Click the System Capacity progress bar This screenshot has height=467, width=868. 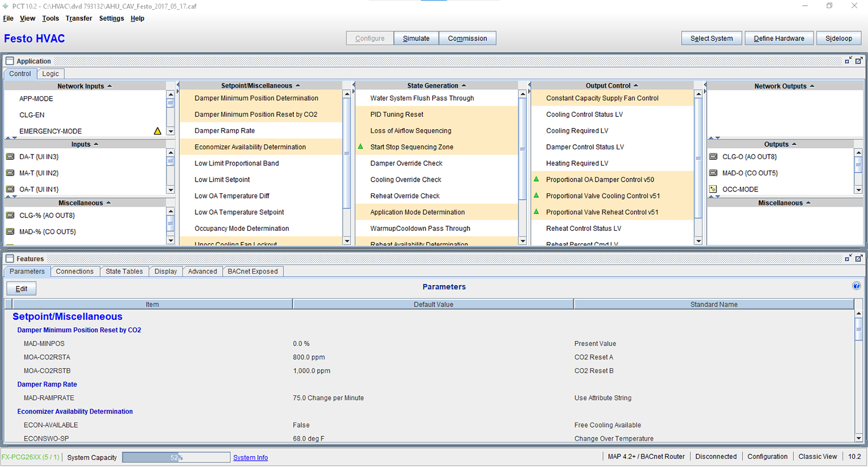tap(176, 458)
